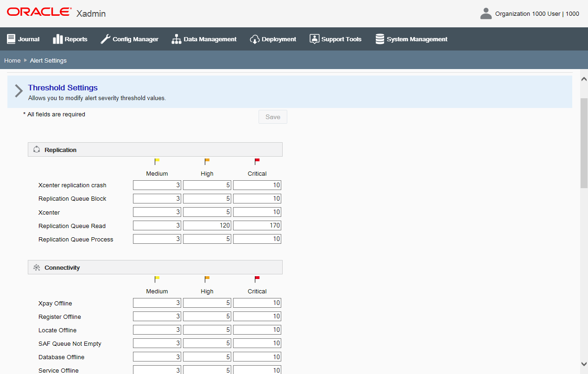
Task: Edit Replication Queue Block Medium field
Action: click(x=157, y=199)
